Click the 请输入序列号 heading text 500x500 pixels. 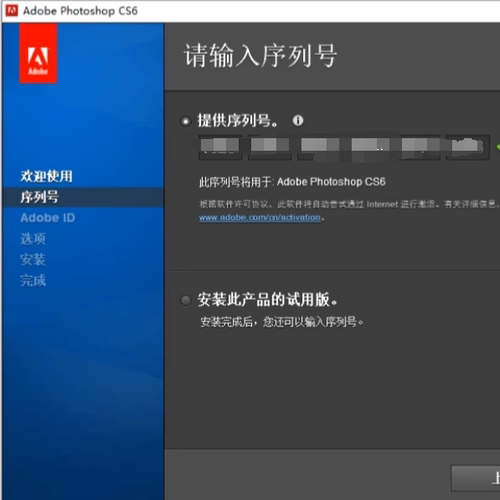click(x=260, y=56)
